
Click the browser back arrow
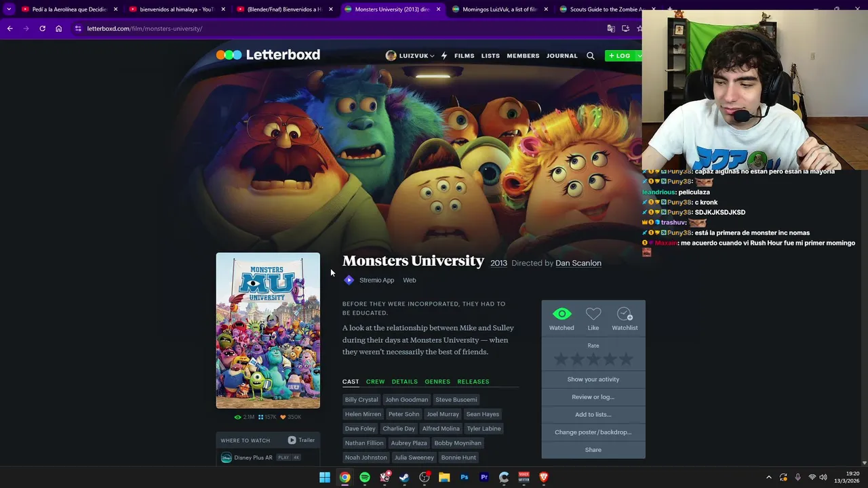click(9, 28)
